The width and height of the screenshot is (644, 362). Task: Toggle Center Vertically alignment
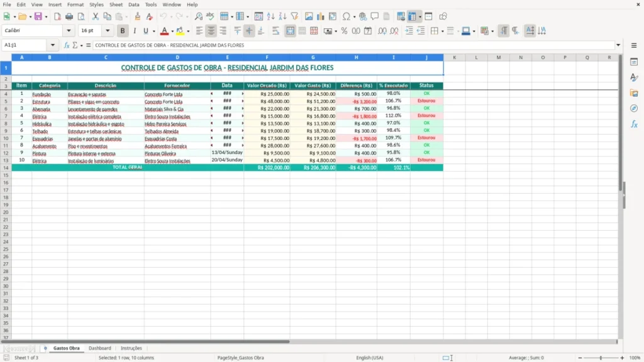tap(249, 31)
